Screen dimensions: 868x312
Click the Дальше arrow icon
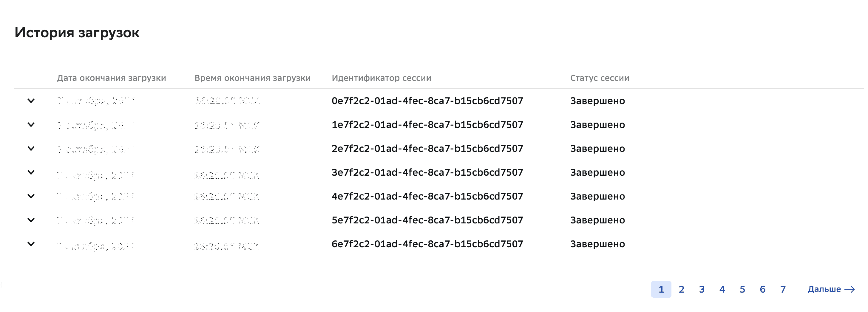tap(850, 289)
